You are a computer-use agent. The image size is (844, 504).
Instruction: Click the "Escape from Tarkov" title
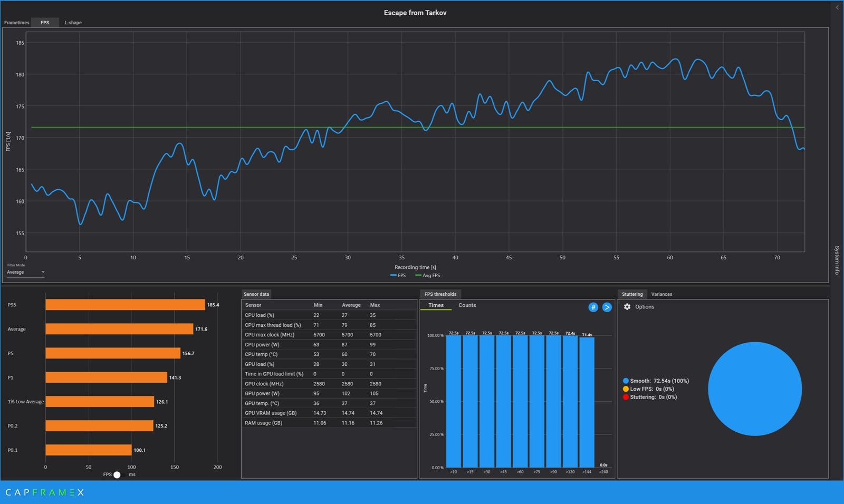coord(415,13)
